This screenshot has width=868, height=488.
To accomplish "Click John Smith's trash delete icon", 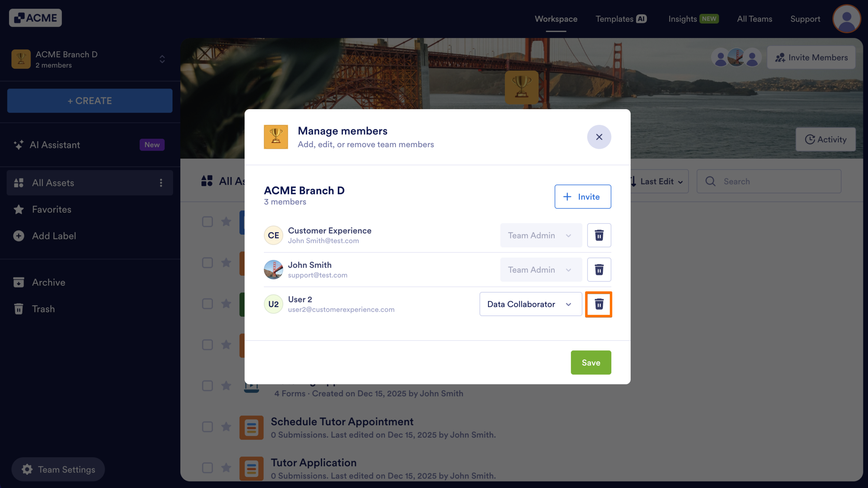I will (599, 270).
